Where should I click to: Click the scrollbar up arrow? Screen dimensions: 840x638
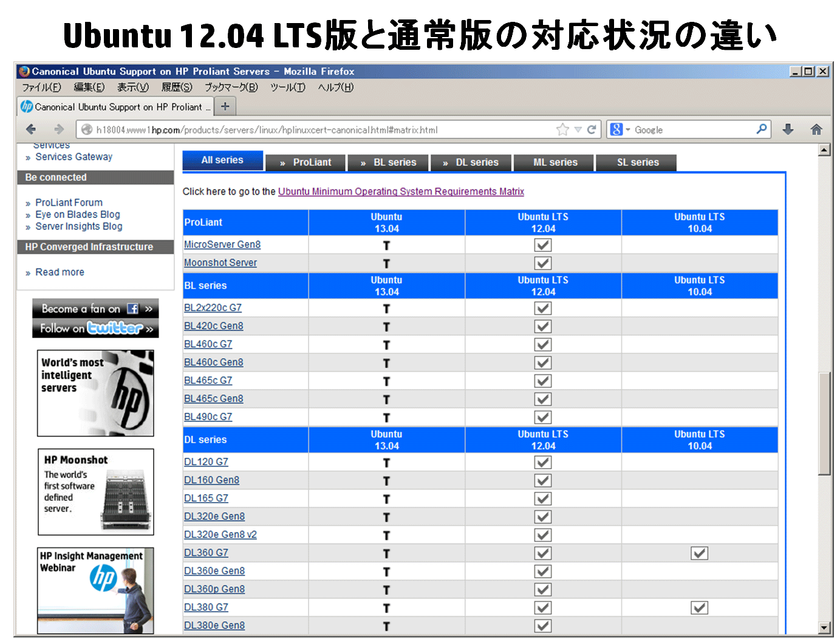point(824,150)
